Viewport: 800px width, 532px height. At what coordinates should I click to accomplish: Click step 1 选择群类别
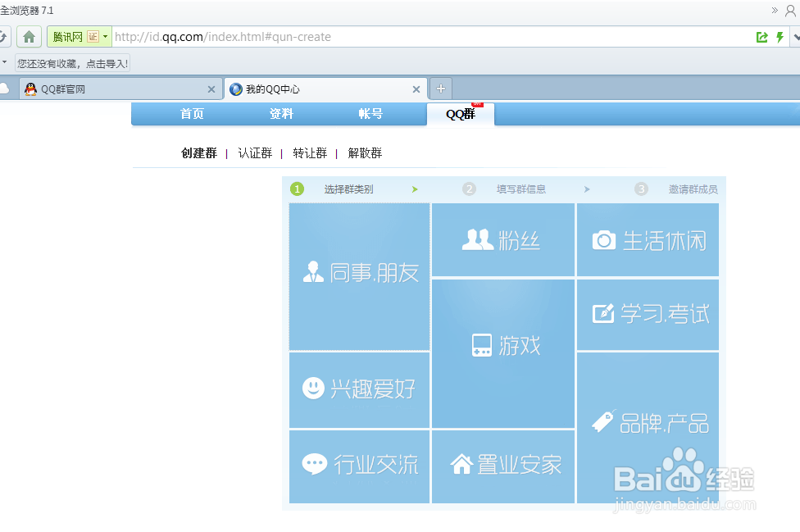pos(348,189)
